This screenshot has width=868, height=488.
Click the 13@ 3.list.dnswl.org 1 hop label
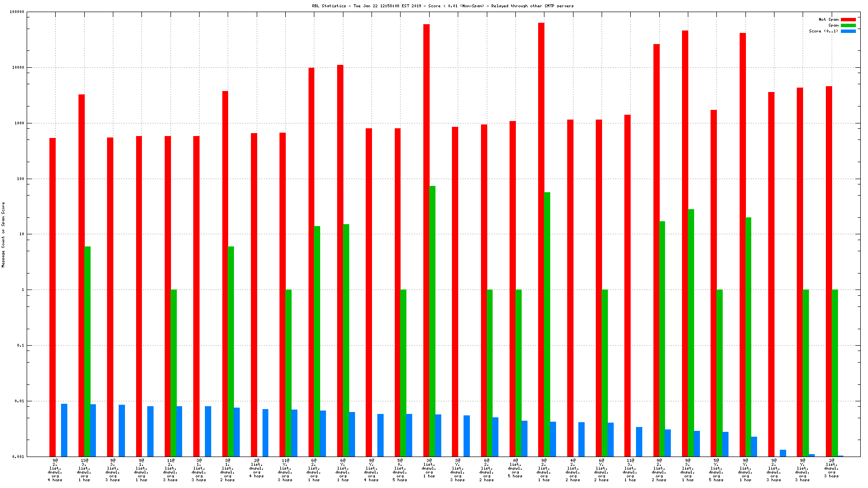point(84,470)
